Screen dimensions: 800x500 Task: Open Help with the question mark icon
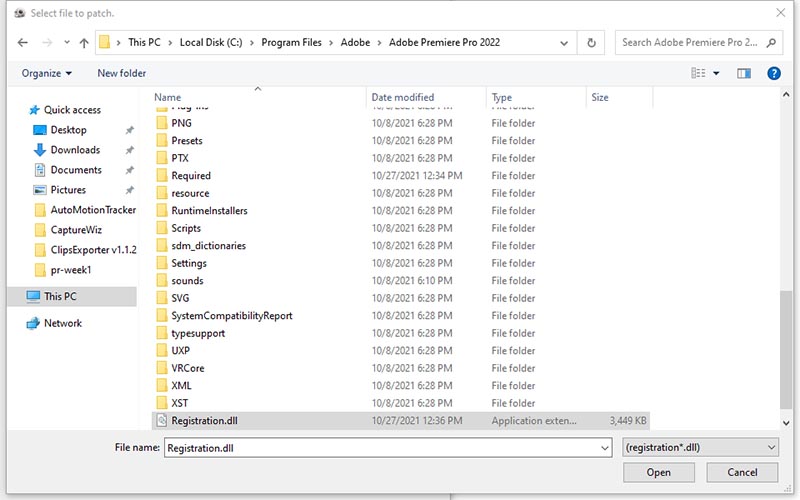(773, 73)
